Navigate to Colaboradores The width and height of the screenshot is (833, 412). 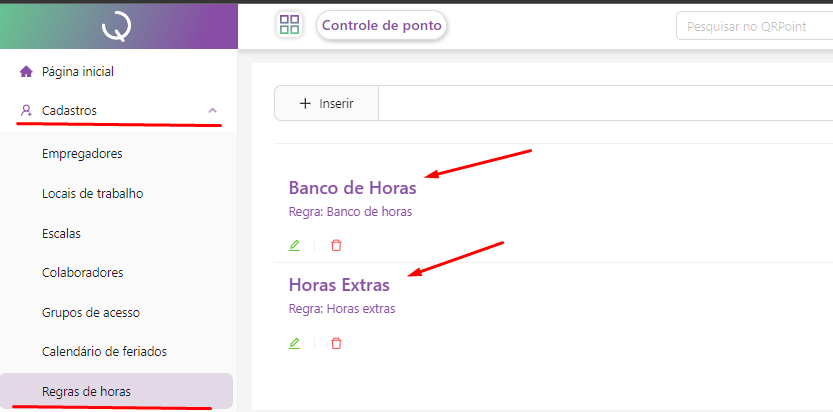click(x=83, y=272)
